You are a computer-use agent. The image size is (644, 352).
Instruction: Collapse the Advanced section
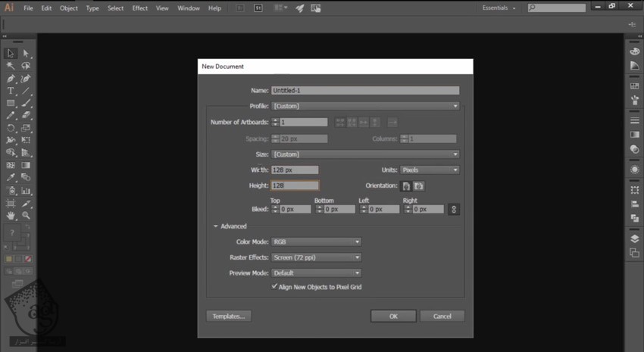pyautogui.click(x=216, y=226)
